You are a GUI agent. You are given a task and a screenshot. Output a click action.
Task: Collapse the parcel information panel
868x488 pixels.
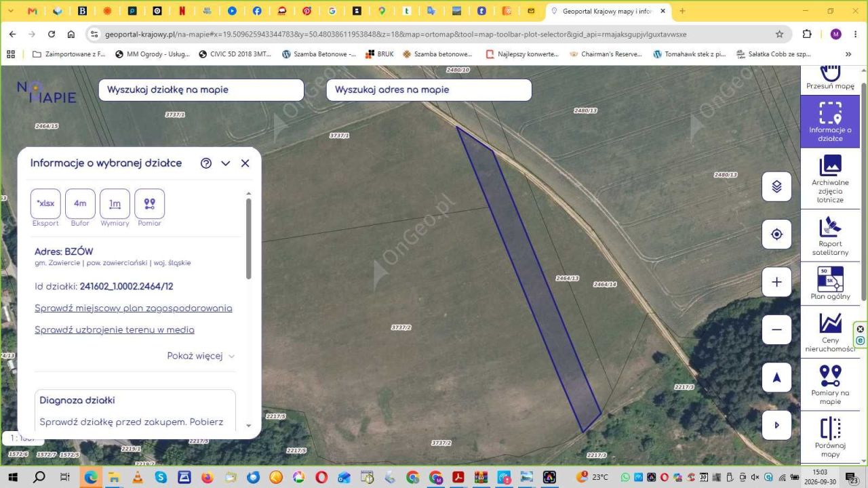226,163
